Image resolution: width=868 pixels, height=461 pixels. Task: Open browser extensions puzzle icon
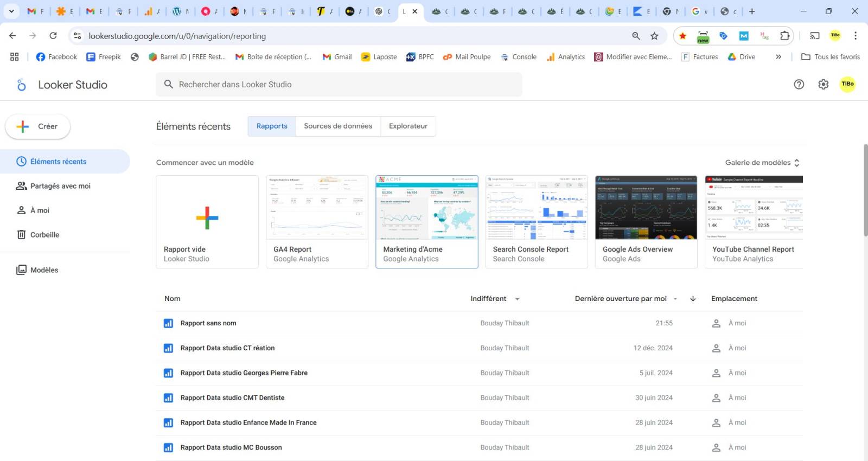click(784, 36)
